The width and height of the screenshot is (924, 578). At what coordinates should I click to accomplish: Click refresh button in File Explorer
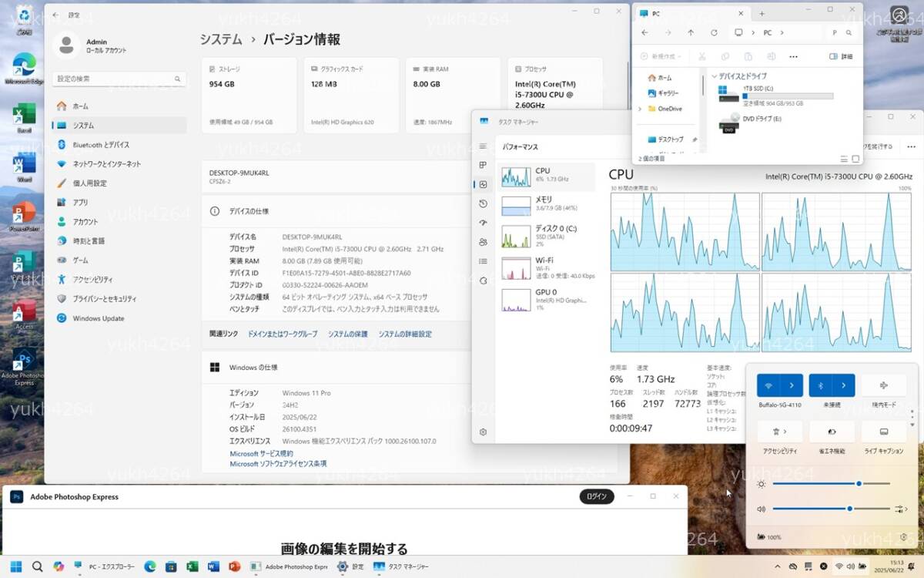(x=714, y=33)
